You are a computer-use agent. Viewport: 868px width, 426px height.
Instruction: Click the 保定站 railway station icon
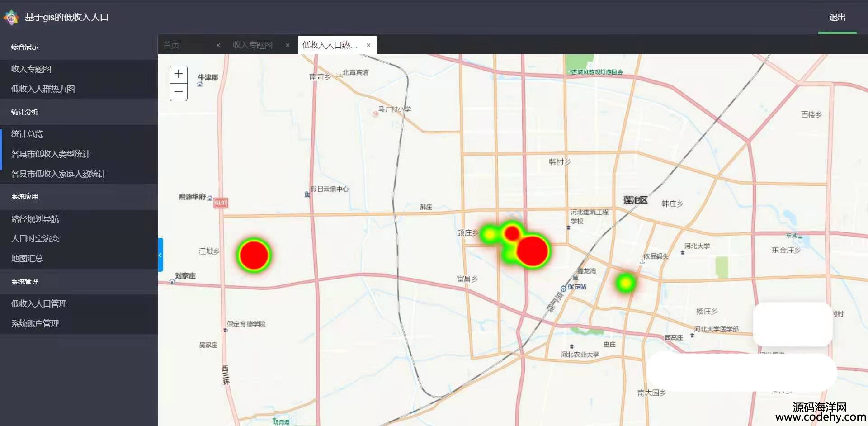tap(563, 288)
